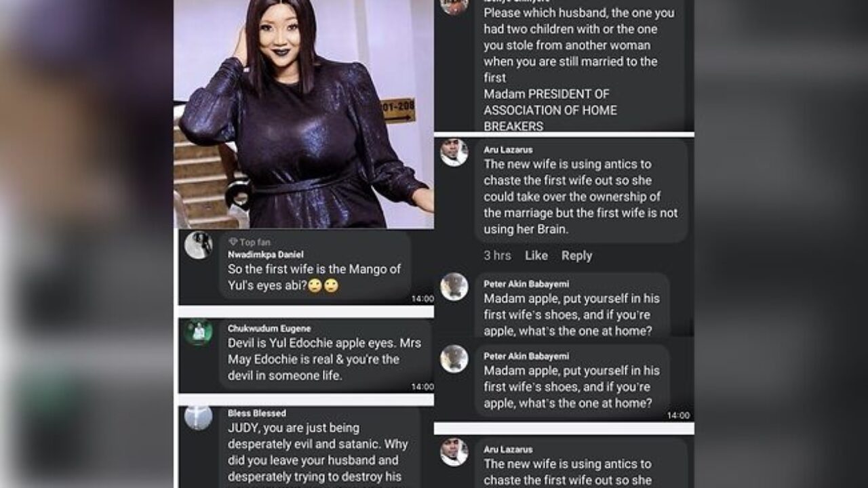Click first Peter Akin Babayemi name
The width and height of the screenshot is (868, 488).
526,283
